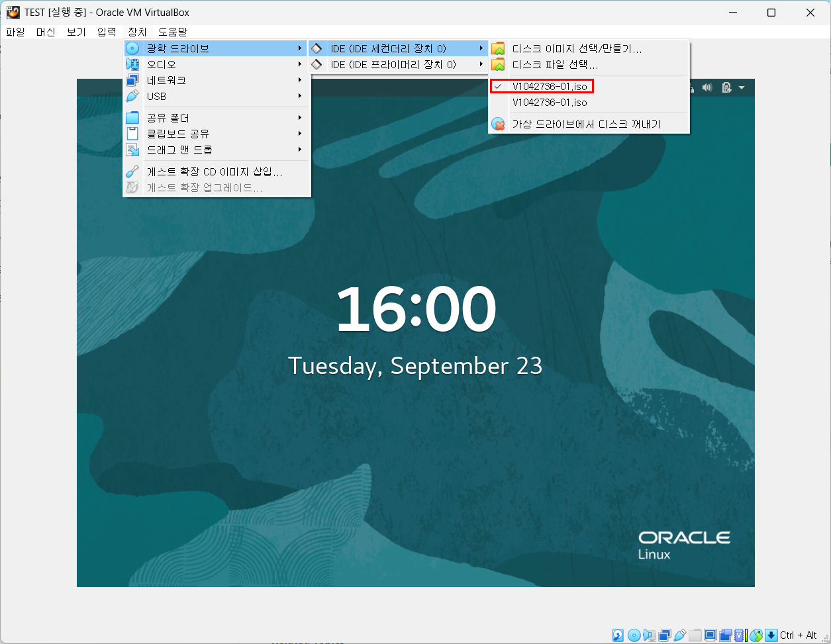Expand the IDE 프라이머리 장치 0 arrow
The width and height of the screenshot is (831, 644).
[481, 64]
